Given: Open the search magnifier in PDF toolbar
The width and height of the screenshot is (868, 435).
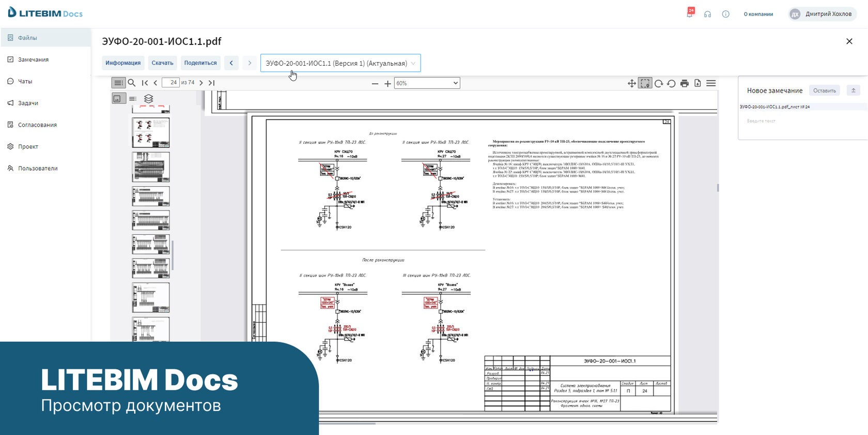Looking at the screenshot, I should click(132, 83).
